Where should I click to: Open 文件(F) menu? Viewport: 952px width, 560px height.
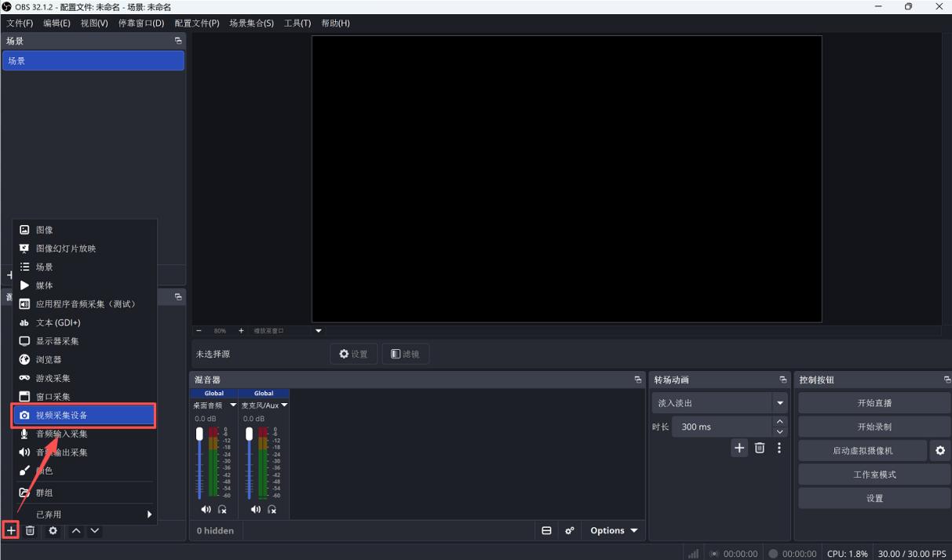pyautogui.click(x=20, y=24)
